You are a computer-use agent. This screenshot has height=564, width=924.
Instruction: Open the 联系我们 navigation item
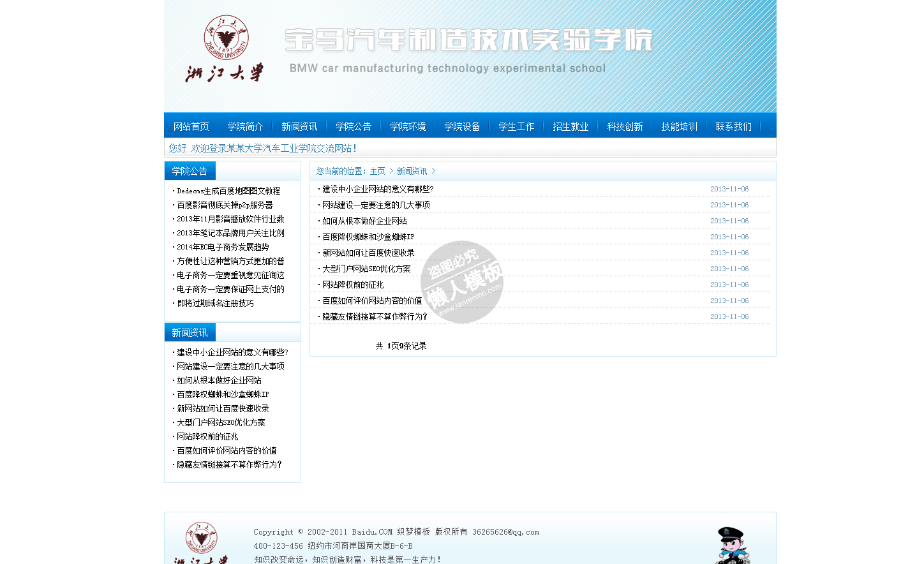733,126
